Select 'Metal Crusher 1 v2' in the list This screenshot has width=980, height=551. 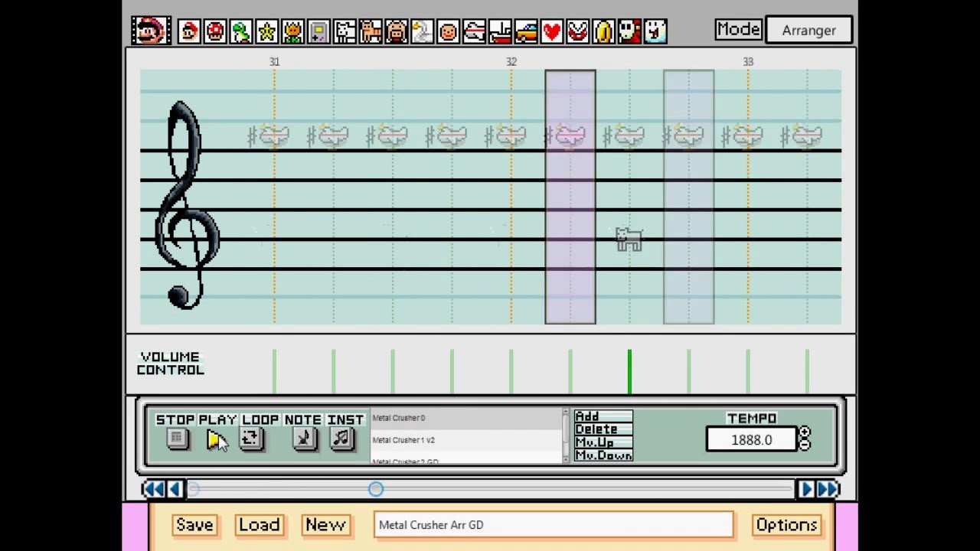point(466,440)
